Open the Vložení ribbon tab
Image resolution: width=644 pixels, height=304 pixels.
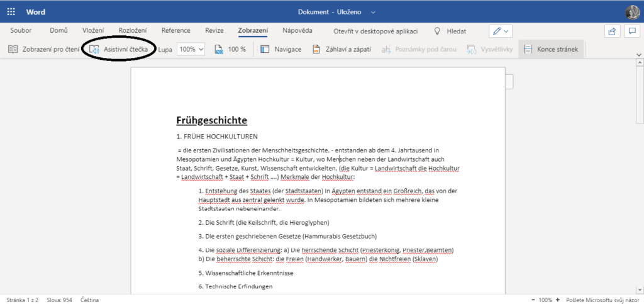click(x=93, y=31)
